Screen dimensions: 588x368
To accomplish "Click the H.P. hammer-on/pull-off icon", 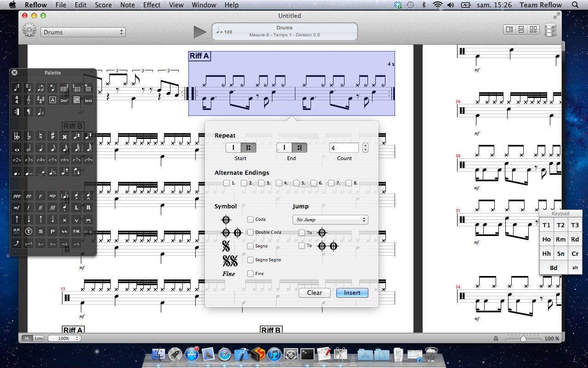I will [x=17, y=231].
